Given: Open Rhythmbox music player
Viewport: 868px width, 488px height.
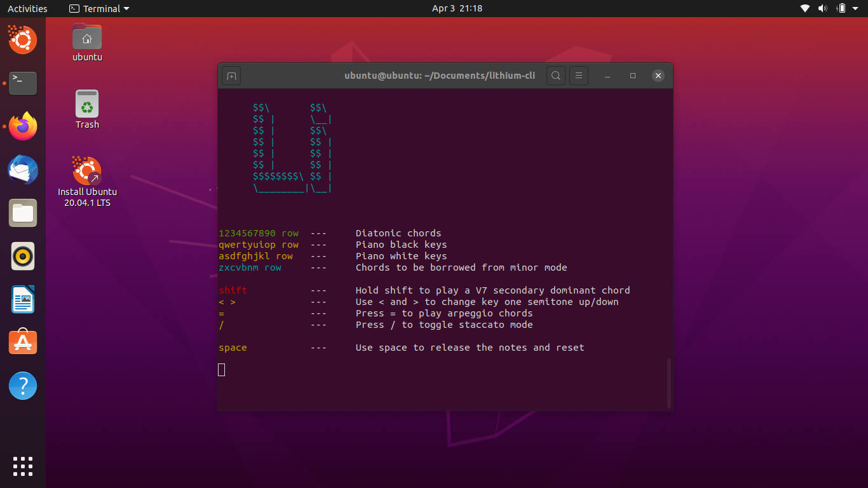Looking at the screenshot, I should point(23,256).
